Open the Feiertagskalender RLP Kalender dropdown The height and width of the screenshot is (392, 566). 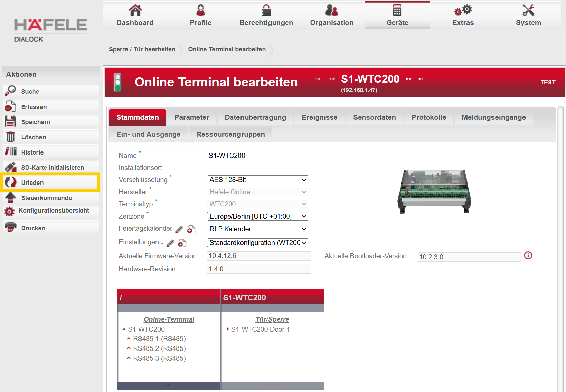257,229
